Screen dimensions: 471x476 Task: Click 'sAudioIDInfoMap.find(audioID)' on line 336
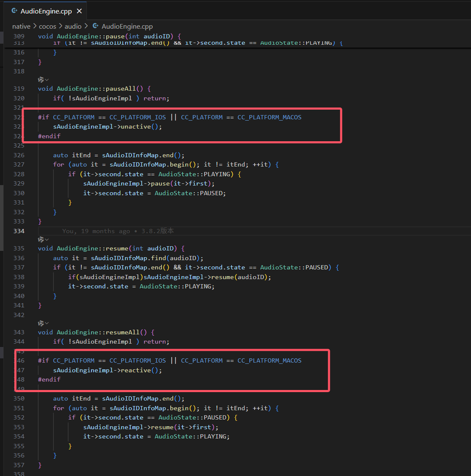pyautogui.click(x=145, y=258)
